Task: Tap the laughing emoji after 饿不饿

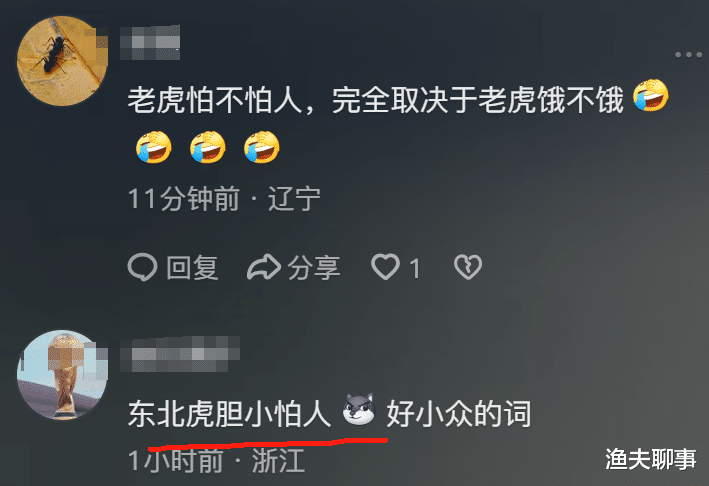Action: click(651, 95)
